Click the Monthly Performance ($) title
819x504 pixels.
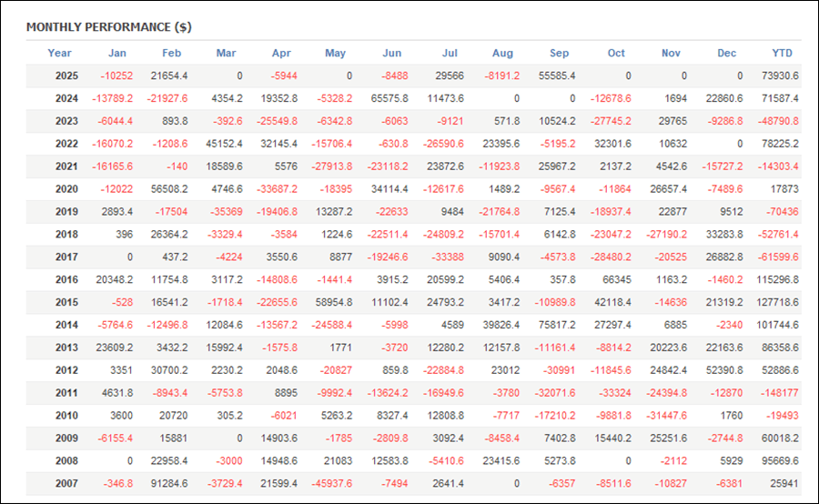(108, 27)
